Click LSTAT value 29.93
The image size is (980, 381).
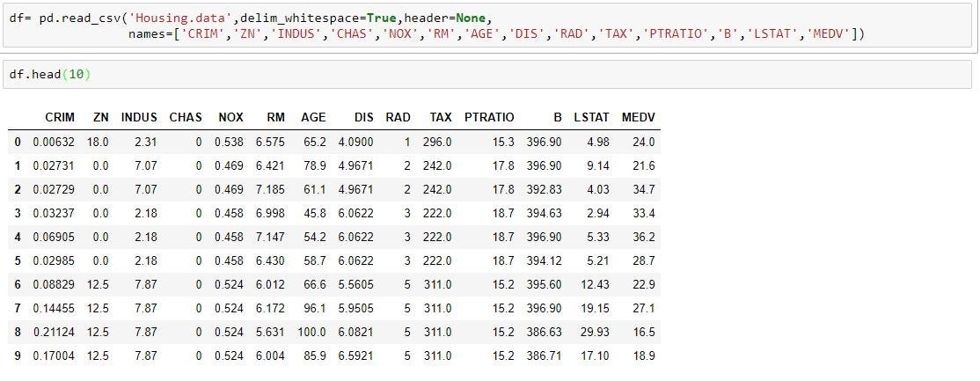pos(595,333)
